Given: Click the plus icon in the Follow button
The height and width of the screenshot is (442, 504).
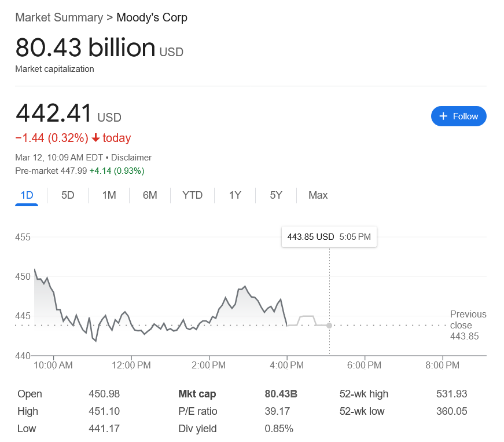Looking at the screenshot, I should 443,116.
